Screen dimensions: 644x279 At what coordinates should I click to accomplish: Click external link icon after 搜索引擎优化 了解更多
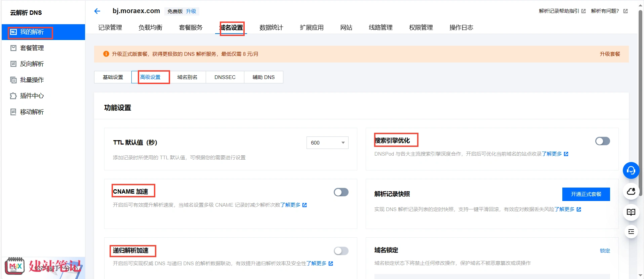(x=566, y=154)
